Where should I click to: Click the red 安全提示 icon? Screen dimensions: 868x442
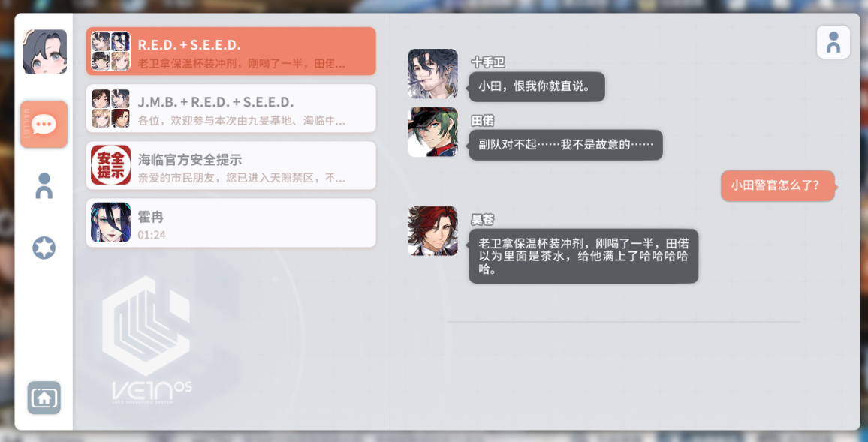(x=110, y=165)
